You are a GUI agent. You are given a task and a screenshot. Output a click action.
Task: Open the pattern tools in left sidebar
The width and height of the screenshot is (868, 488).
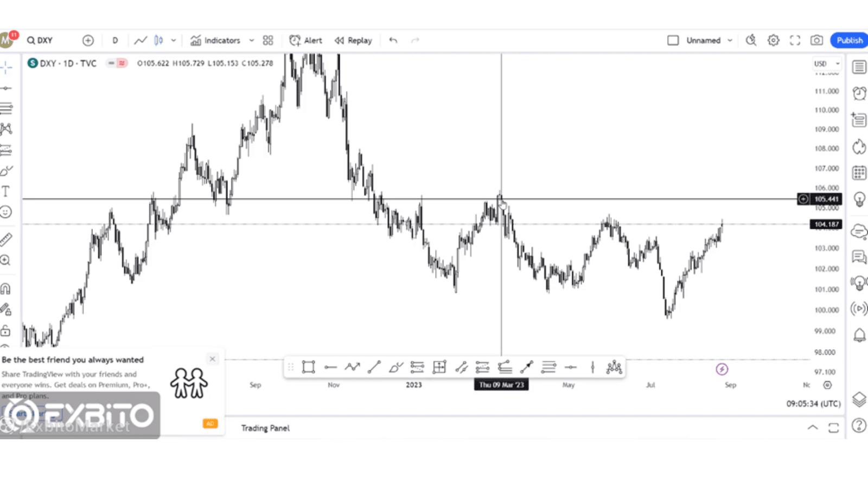coord(6,129)
